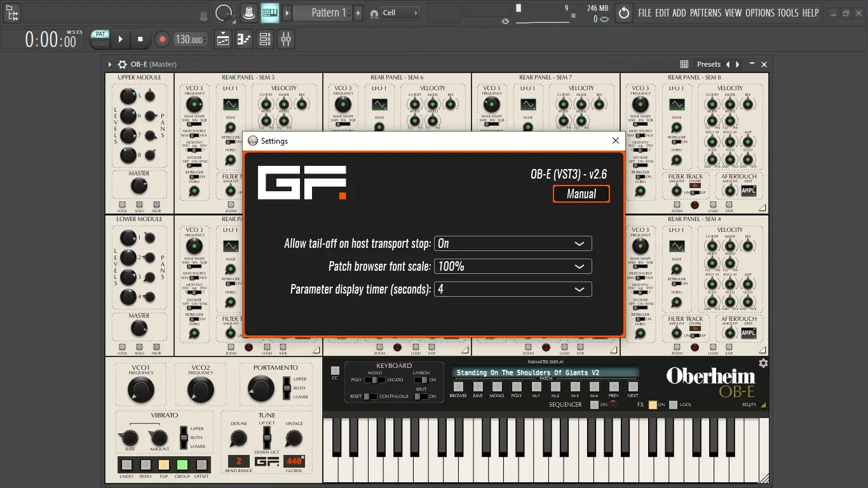
Task: Open the Cell snap dropdown
Action: [x=400, y=13]
